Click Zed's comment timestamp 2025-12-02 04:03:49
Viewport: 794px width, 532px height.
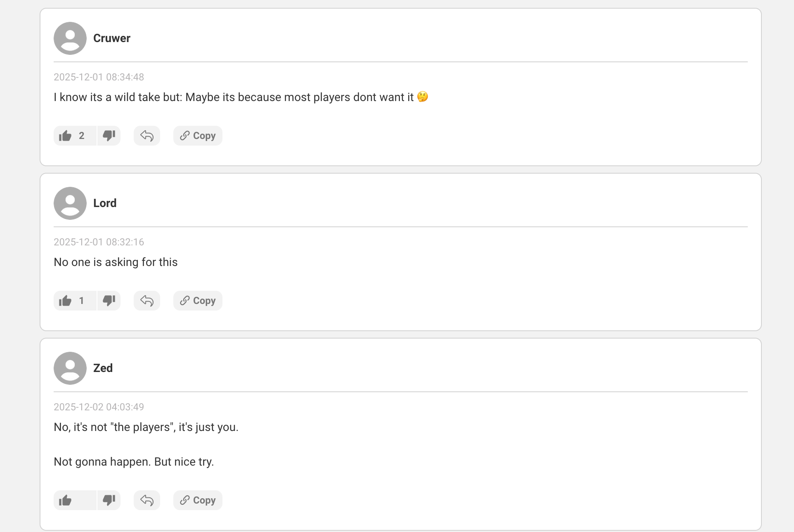[x=99, y=407]
